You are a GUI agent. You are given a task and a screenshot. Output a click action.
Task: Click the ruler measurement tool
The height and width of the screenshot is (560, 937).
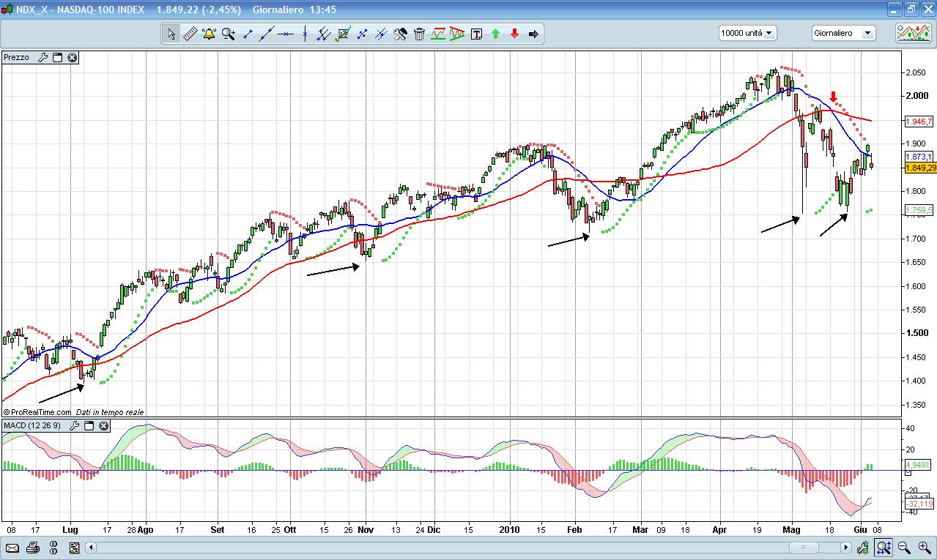[x=190, y=34]
